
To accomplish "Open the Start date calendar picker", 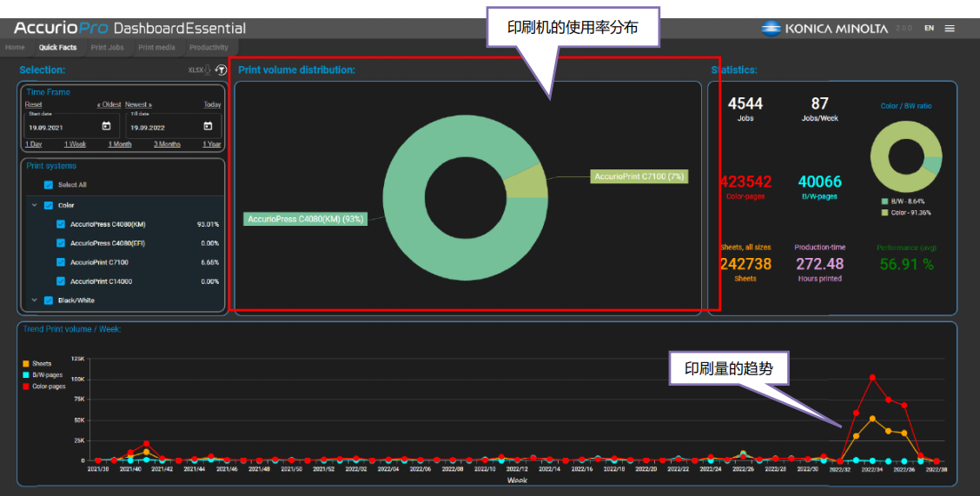I will (x=106, y=126).
